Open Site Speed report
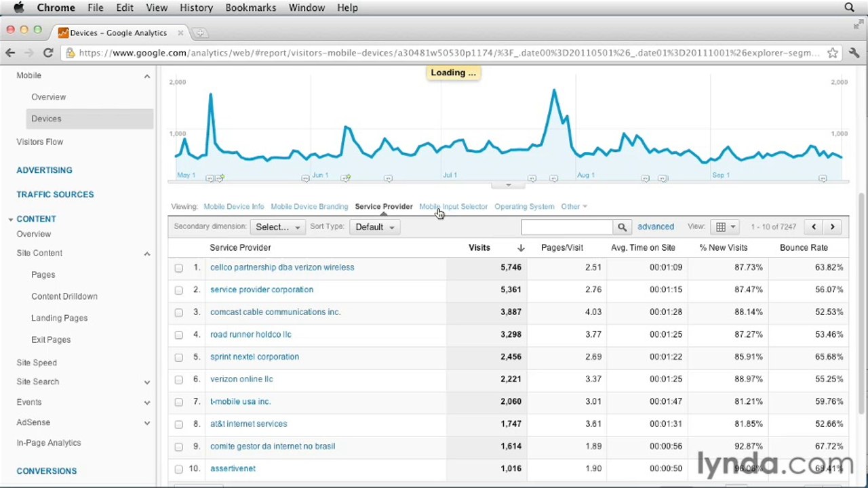Screen dimensions: 868x488 [37, 363]
